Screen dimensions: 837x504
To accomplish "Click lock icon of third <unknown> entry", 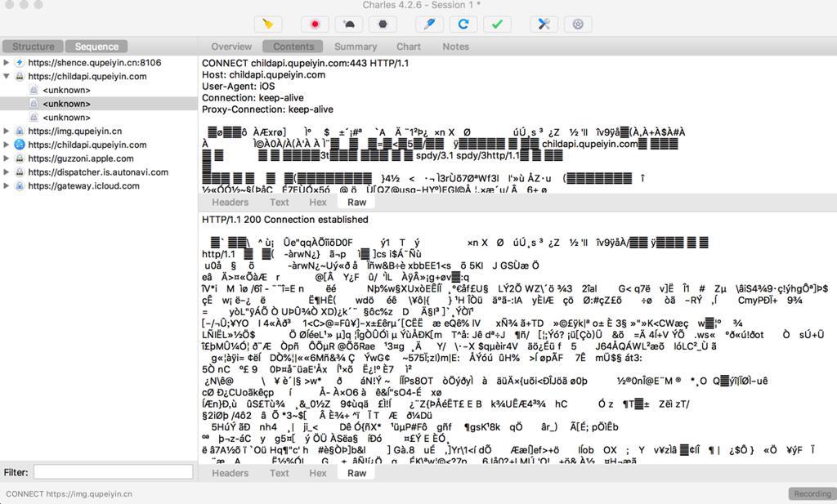I will 34,118.
